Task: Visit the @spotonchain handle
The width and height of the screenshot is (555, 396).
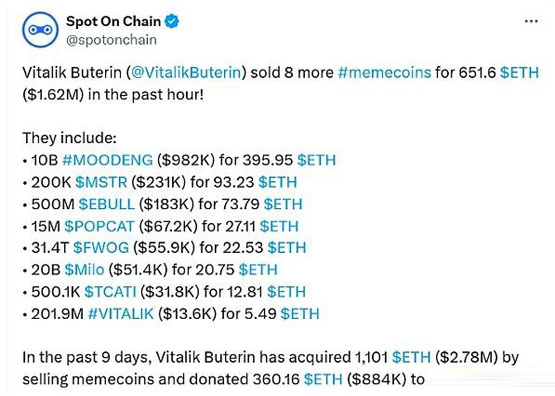Action: (111, 40)
